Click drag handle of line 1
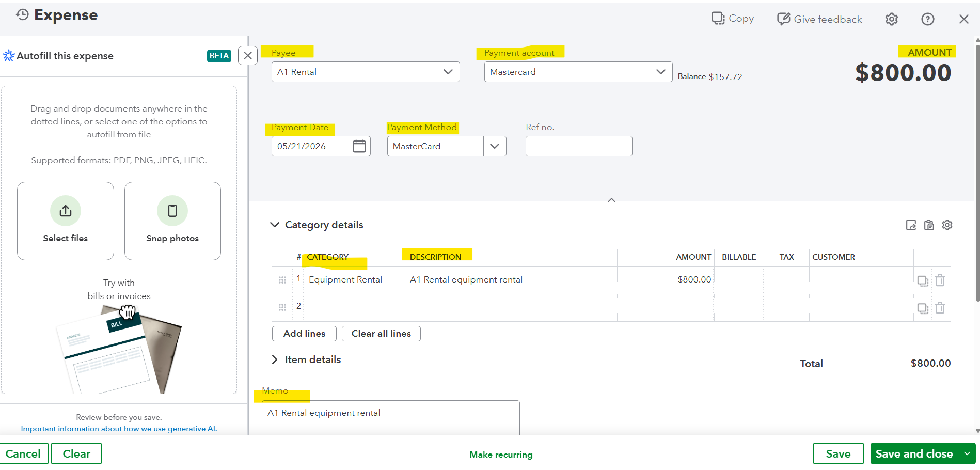Image resolution: width=980 pixels, height=470 pixels. 282,280
